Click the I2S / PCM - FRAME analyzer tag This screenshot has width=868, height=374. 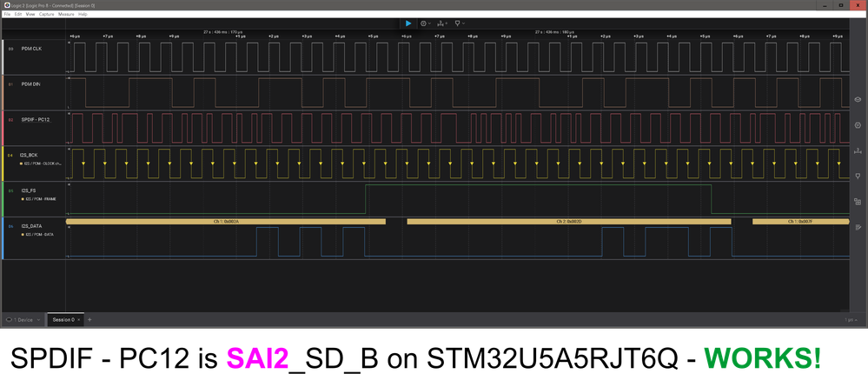pyautogui.click(x=39, y=198)
